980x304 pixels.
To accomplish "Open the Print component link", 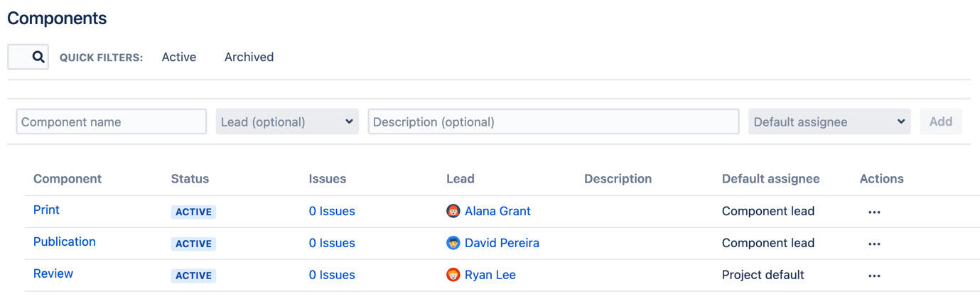I will [46, 210].
